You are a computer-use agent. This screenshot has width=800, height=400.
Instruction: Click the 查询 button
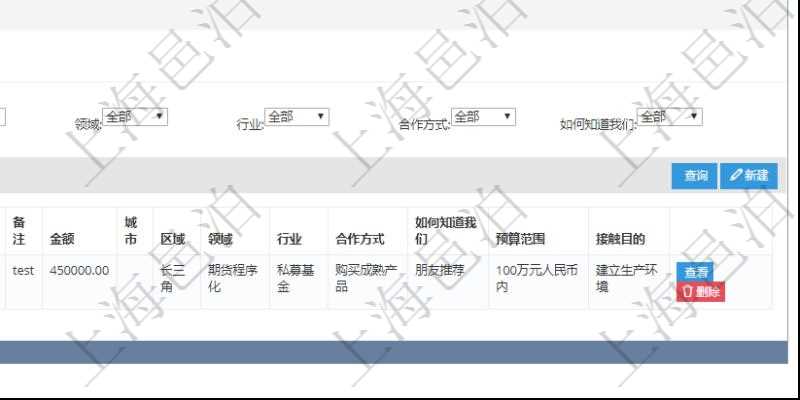(x=694, y=176)
